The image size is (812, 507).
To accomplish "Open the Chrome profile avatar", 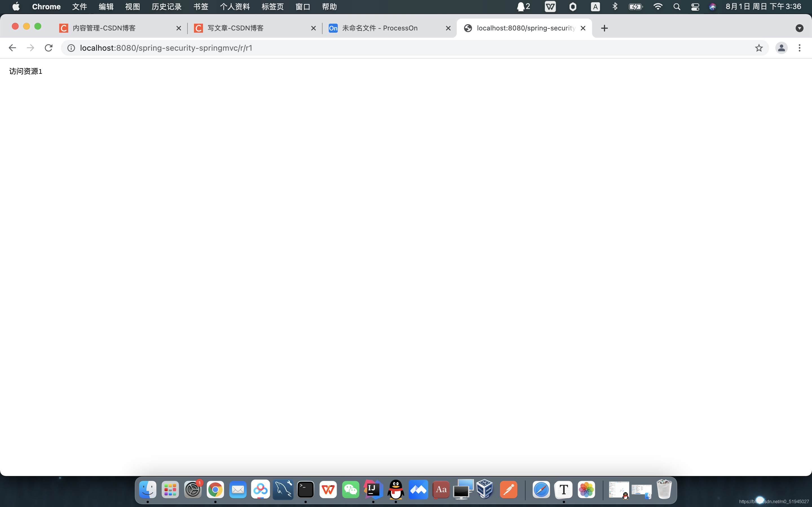I will (x=781, y=48).
